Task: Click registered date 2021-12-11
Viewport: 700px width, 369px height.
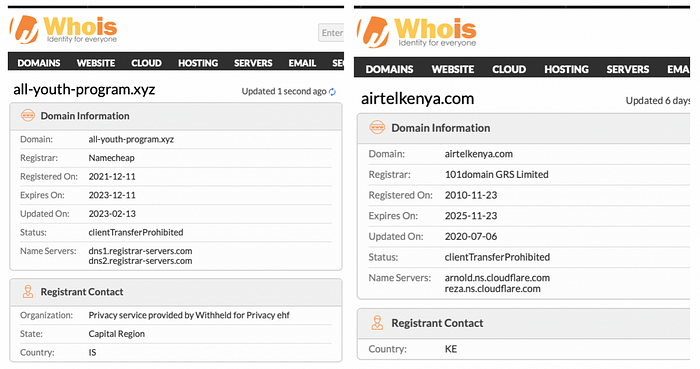Action: (x=112, y=177)
